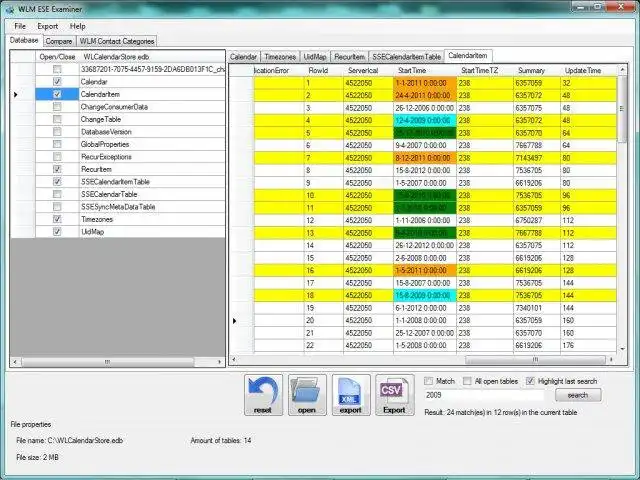Click the data grid scroll up arrow
640x480 pixels.
tap(622, 70)
